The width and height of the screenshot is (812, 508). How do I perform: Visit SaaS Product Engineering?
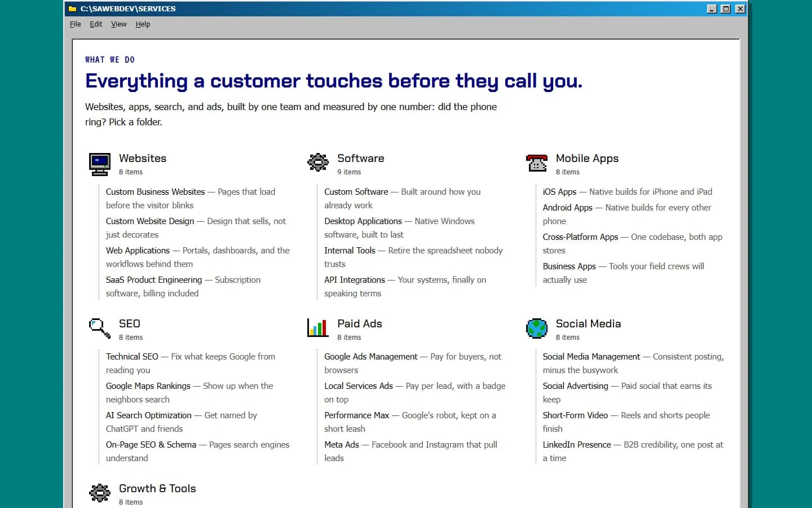tap(154, 280)
